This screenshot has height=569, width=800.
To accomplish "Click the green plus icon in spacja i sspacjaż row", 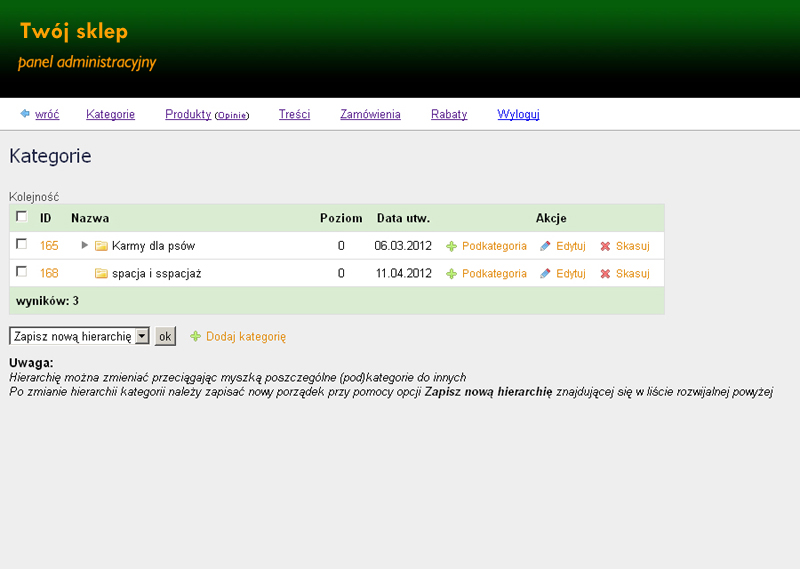I will (x=451, y=274).
